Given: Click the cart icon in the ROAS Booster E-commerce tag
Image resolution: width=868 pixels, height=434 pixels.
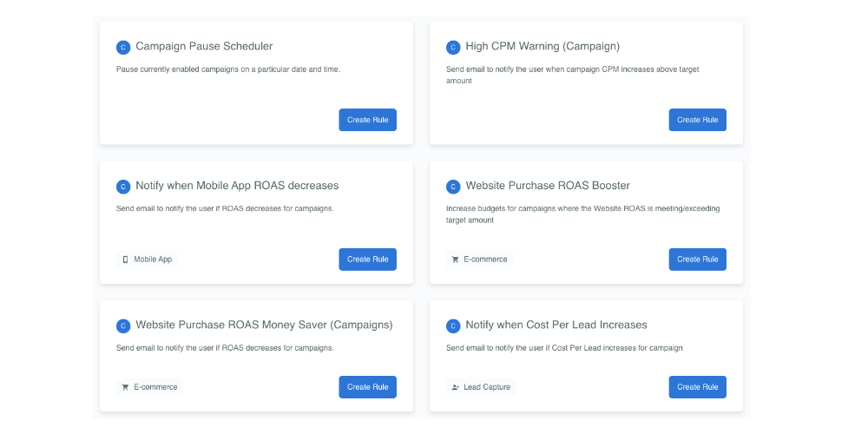Looking at the screenshot, I should (455, 260).
